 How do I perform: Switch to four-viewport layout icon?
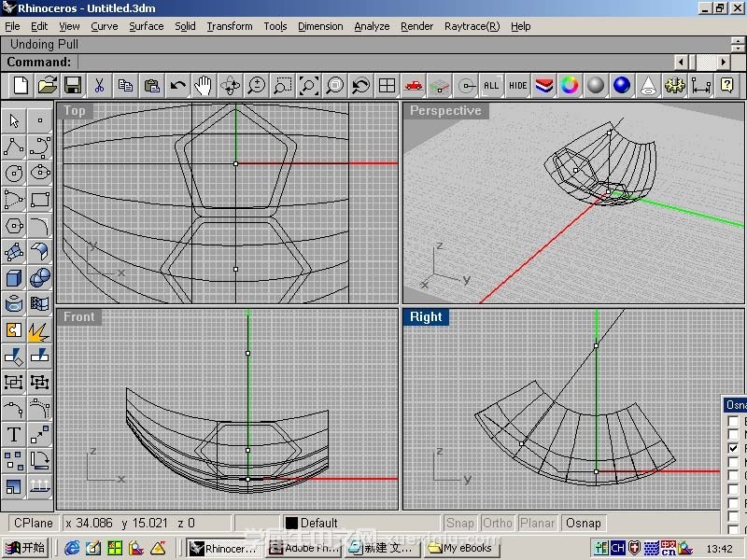[x=387, y=86]
